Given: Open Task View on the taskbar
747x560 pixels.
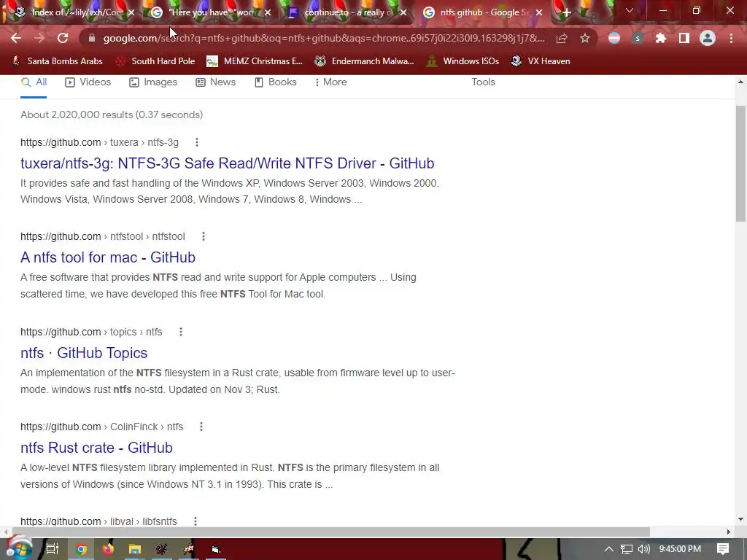Looking at the screenshot, I should pos(52,549).
